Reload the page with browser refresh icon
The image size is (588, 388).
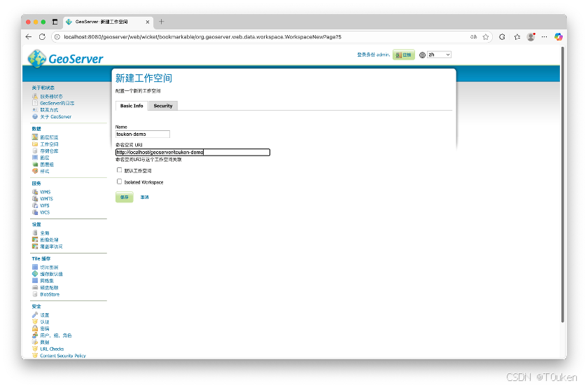42,37
